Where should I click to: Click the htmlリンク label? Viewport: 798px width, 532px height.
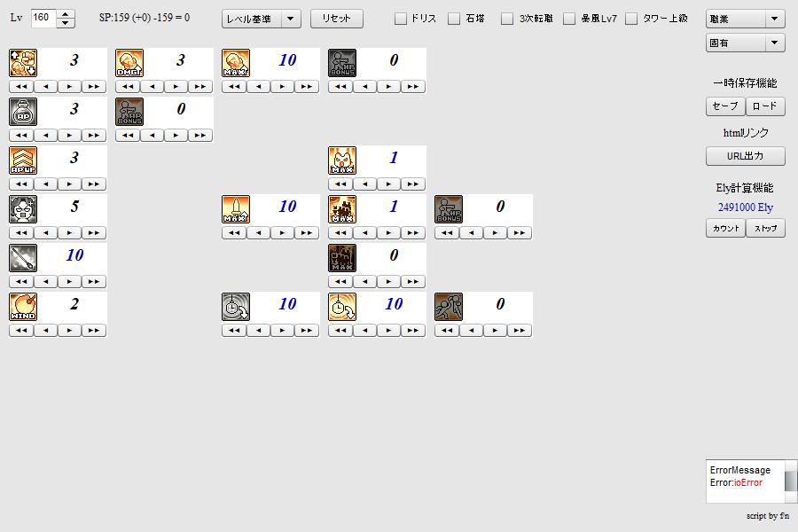[x=746, y=133]
